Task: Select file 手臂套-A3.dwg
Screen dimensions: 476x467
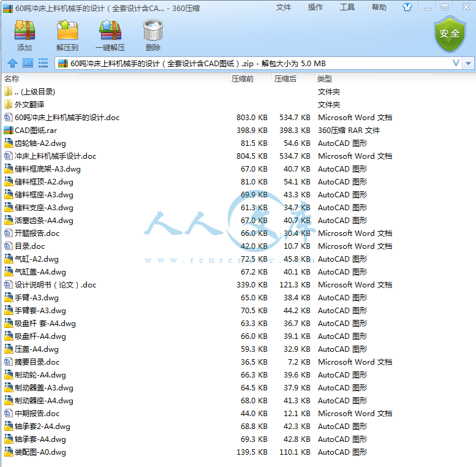Action: click(x=40, y=310)
